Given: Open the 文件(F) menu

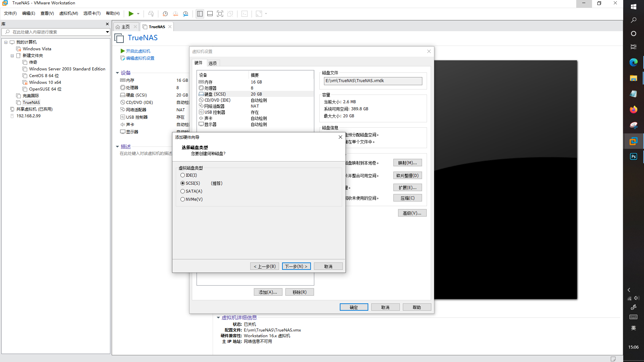Looking at the screenshot, I should (10, 13).
